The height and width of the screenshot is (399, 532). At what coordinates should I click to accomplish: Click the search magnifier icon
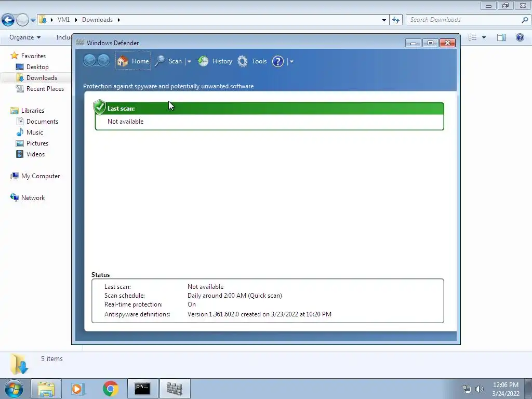pyautogui.click(x=525, y=20)
